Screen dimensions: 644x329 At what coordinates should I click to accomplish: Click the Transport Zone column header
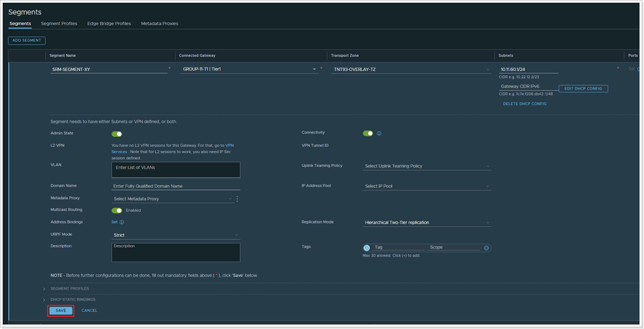click(345, 56)
